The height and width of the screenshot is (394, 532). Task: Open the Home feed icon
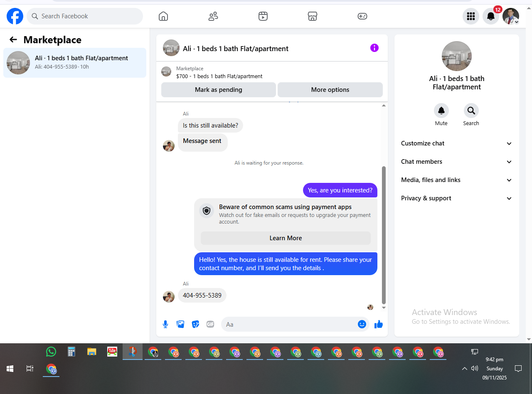pyautogui.click(x=163, y=16)
